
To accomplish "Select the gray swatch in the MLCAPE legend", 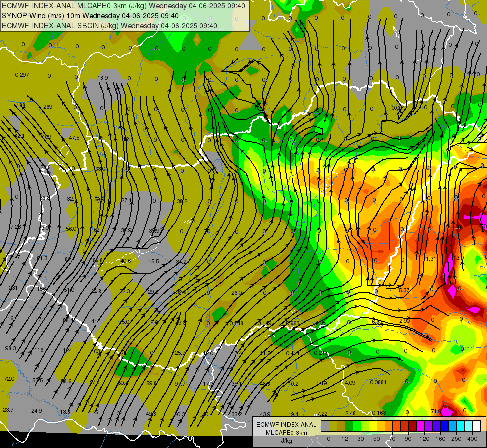I will (x=325, y=426).
